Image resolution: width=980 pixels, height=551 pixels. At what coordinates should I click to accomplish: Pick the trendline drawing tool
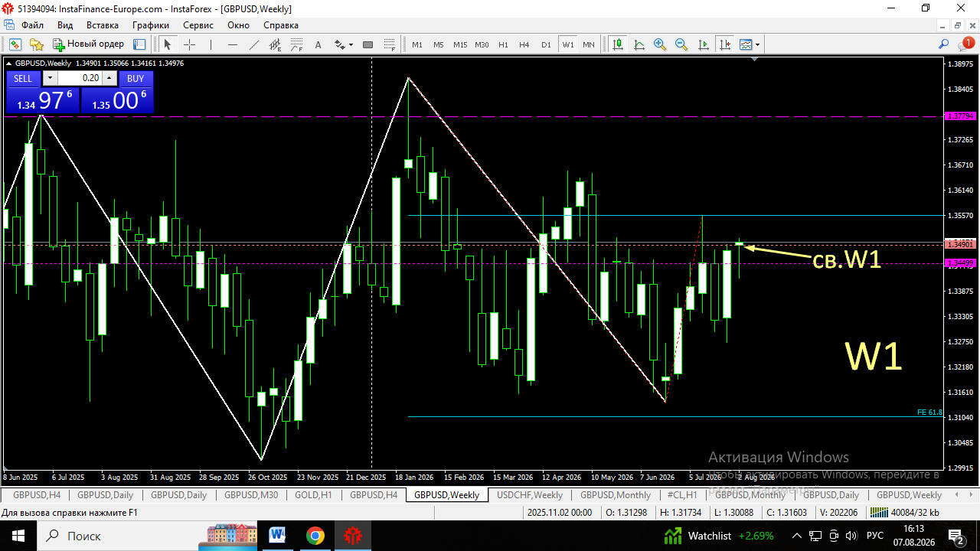253,44
